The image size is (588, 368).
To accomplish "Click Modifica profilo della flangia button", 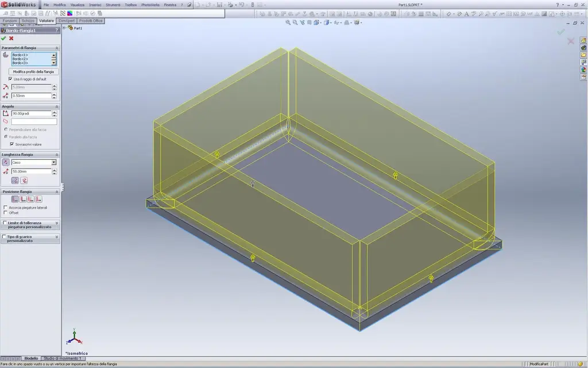I will 33,71.
